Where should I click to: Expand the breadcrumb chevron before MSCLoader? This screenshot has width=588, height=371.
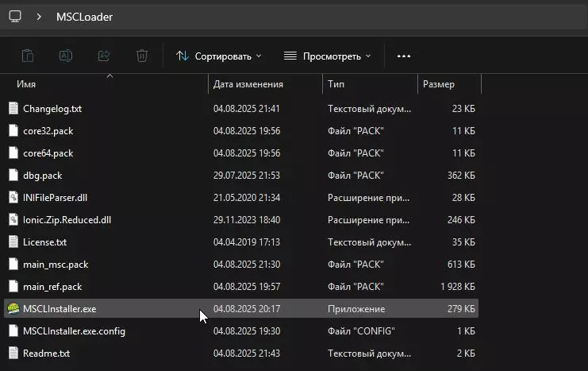tap(39, 17)
